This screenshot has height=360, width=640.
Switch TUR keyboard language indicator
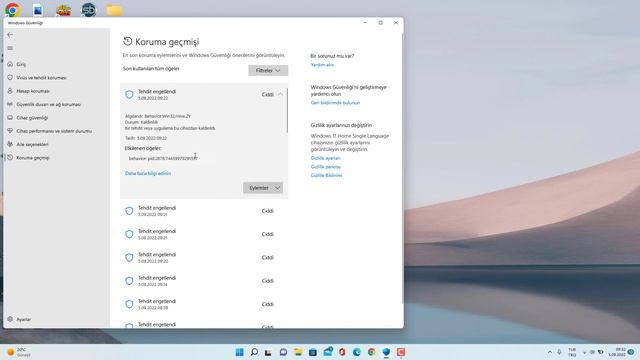(x=572, y=352)
